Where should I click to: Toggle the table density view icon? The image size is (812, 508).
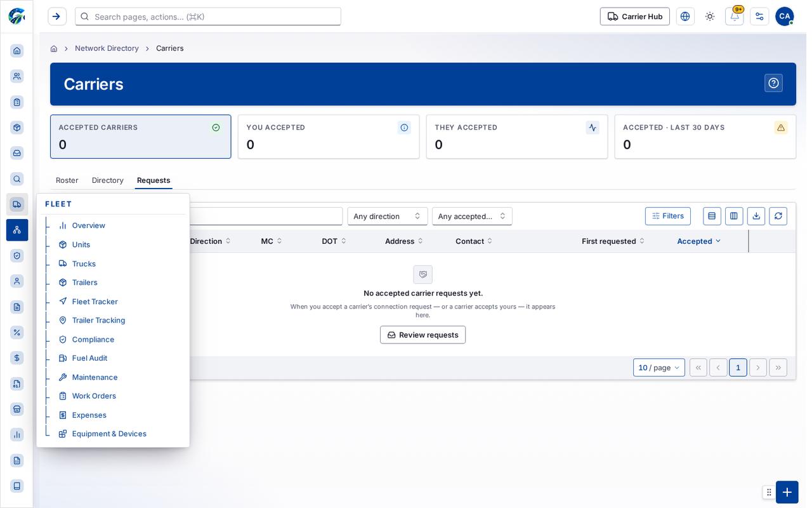click(712, 216)
